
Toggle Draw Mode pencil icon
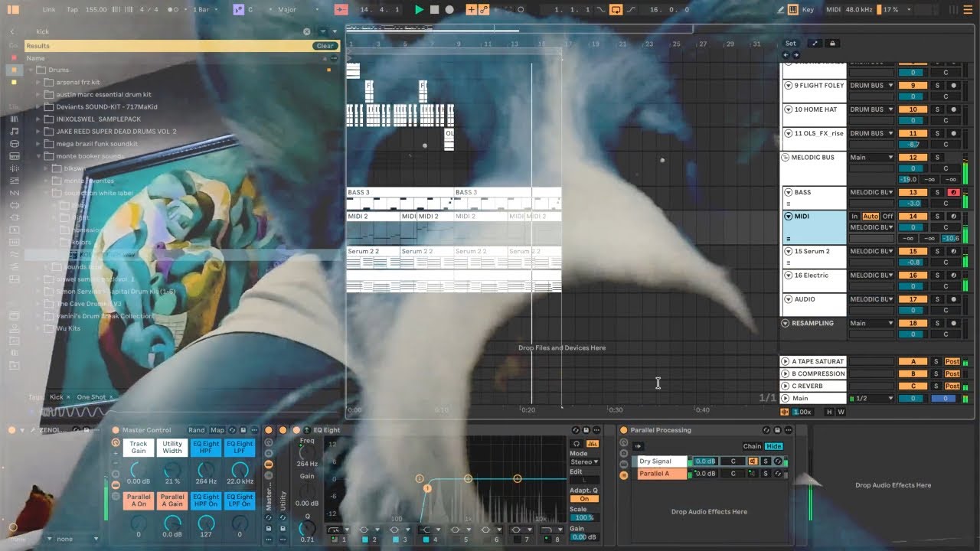click(x=781, y=10)
